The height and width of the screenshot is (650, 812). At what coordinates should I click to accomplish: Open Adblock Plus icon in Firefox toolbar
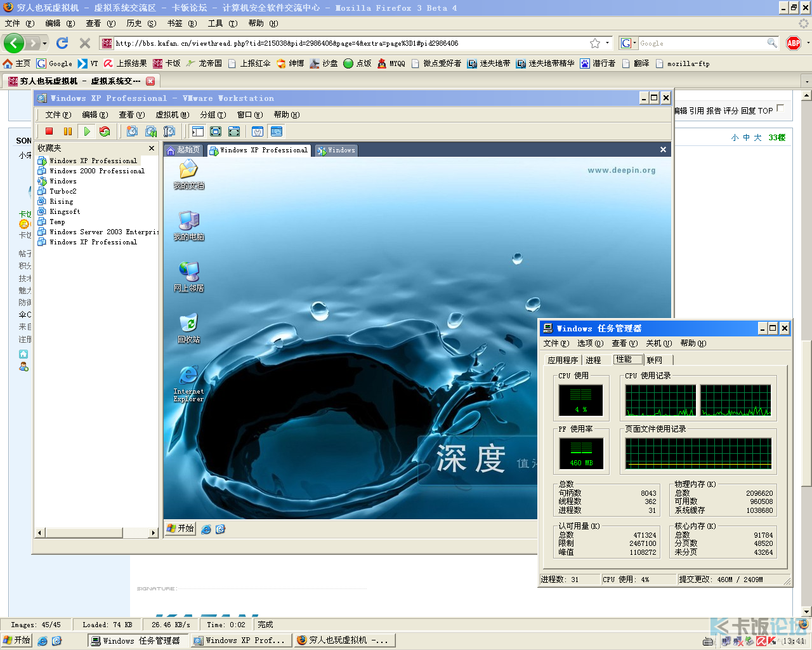point(794,43)
